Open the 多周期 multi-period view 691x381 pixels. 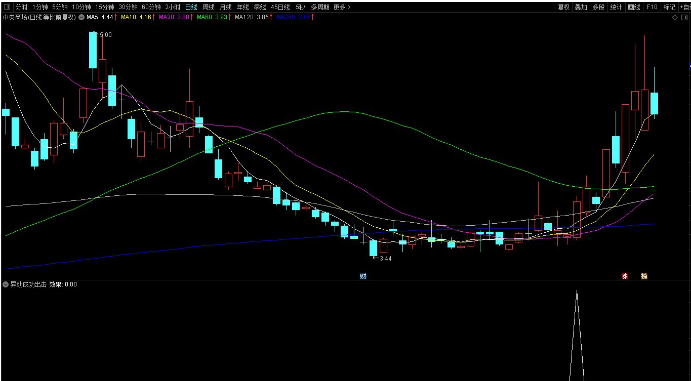click(x=320, y=7)
